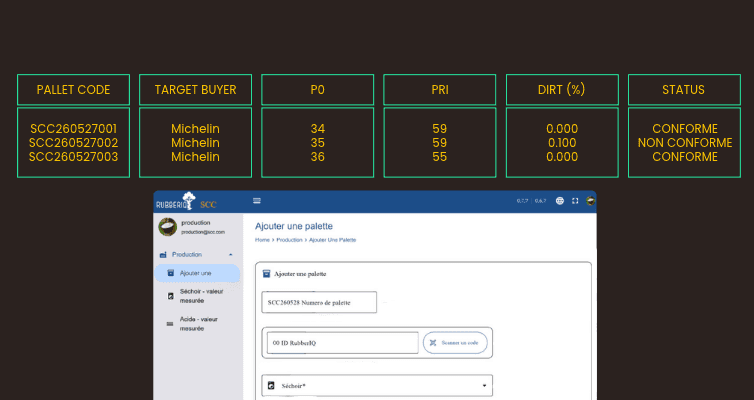
Task: Click the P0 value 36
Action: (317, 157)
